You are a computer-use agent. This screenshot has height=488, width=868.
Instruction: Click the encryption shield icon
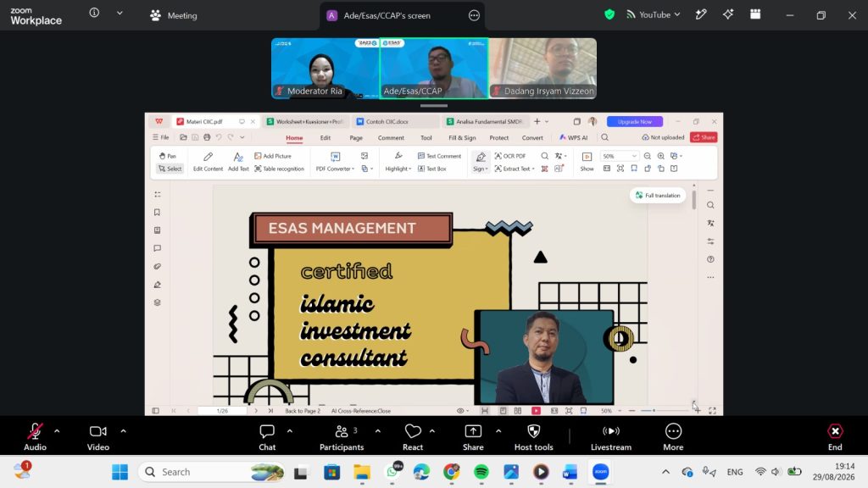609,15
